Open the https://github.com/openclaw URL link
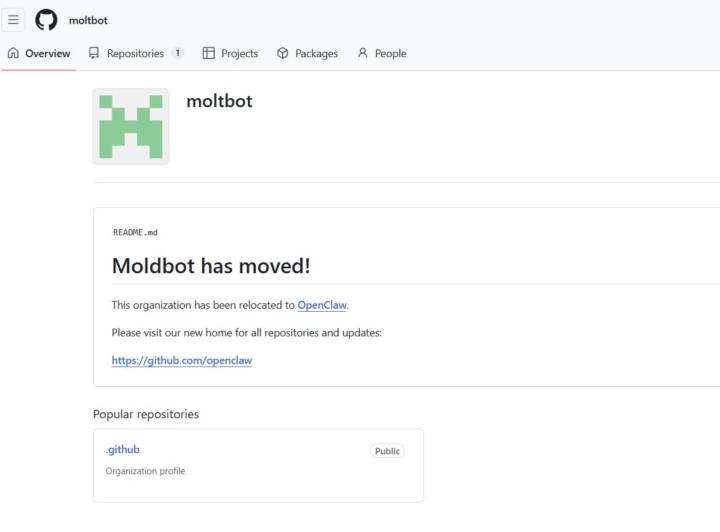The width and height of the screenshot is (720, 532). coord(182,360)
